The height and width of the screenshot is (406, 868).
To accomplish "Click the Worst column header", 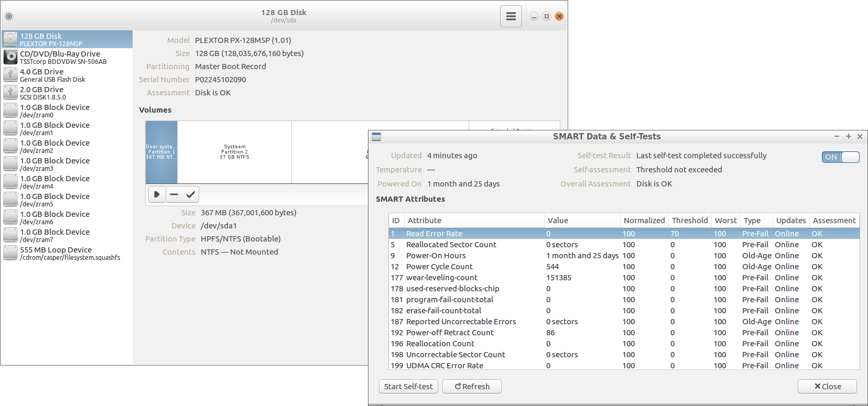I will pos(726,221).
